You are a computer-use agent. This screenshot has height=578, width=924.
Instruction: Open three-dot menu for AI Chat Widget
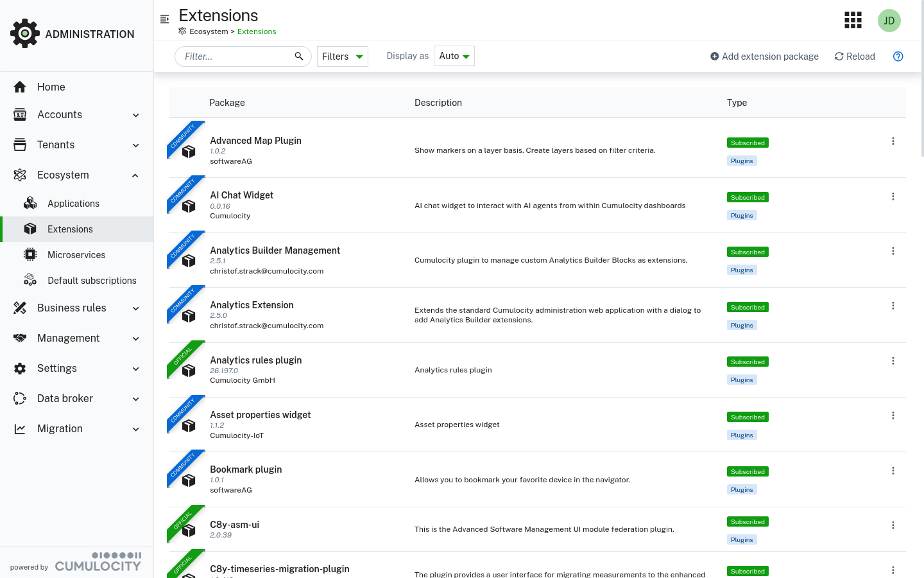[893, 197]
